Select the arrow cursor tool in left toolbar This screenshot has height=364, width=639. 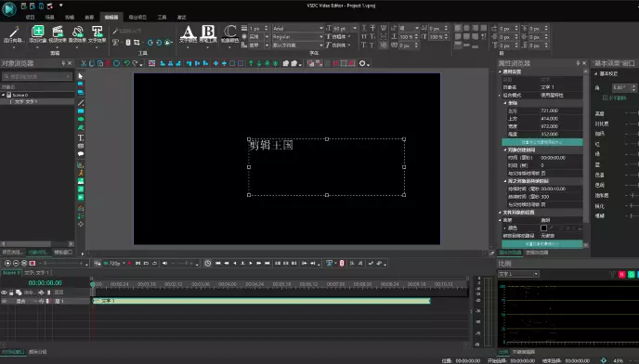[81, 76]
